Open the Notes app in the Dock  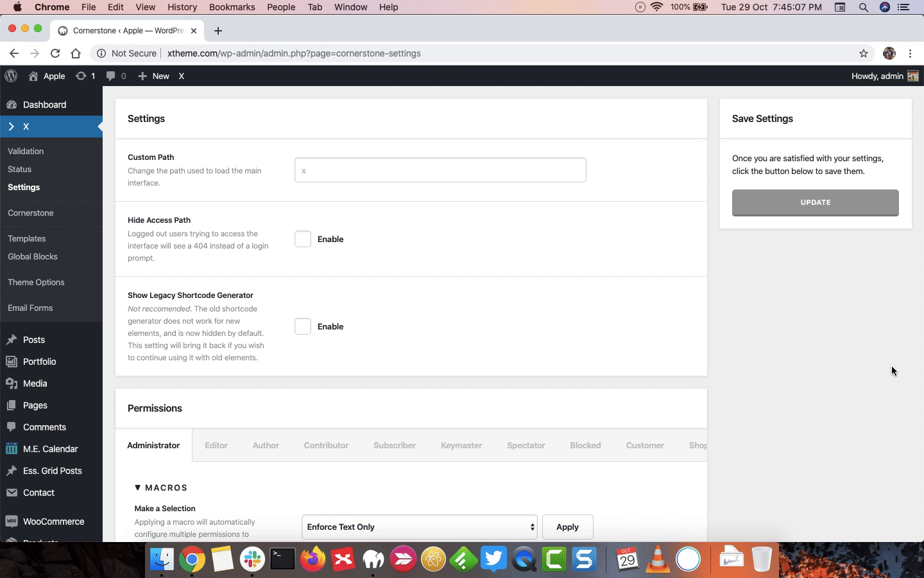tap(222, 559)
